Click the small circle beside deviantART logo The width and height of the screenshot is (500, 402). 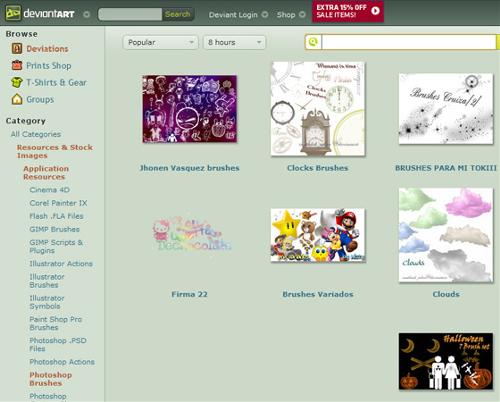(x=86, y=14)
